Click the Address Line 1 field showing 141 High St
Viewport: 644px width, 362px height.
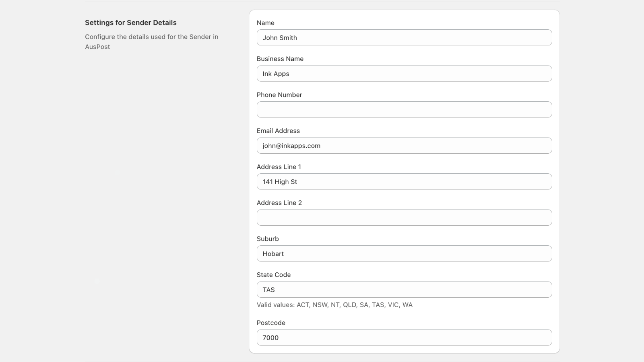point(404,181)
